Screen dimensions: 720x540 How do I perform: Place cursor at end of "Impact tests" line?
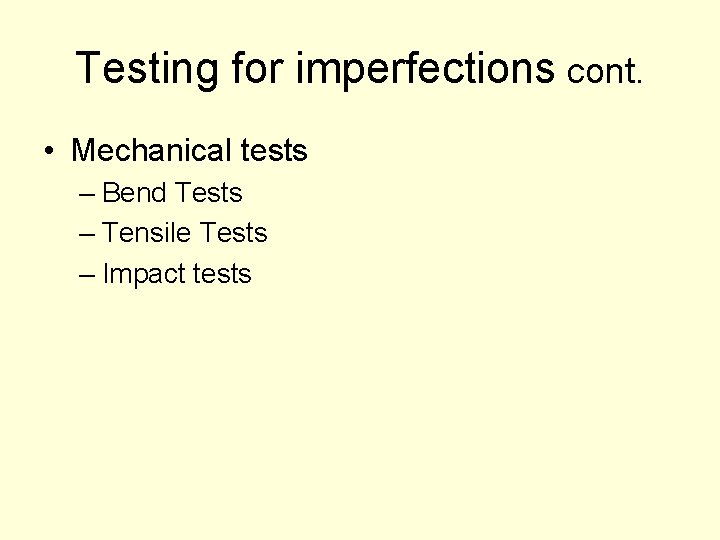(x=253, y=274)
